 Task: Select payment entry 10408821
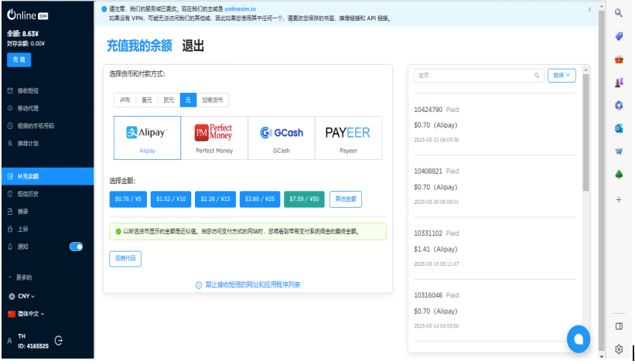point(495,186)
